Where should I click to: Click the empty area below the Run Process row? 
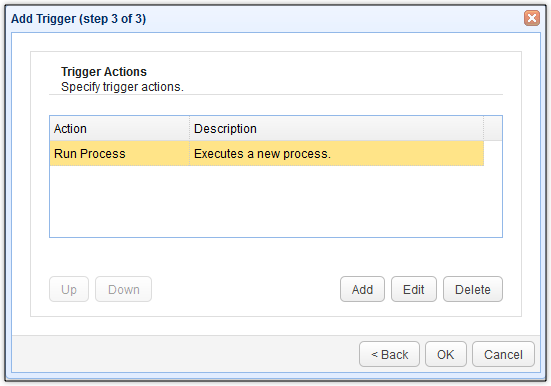click(276, 201)
